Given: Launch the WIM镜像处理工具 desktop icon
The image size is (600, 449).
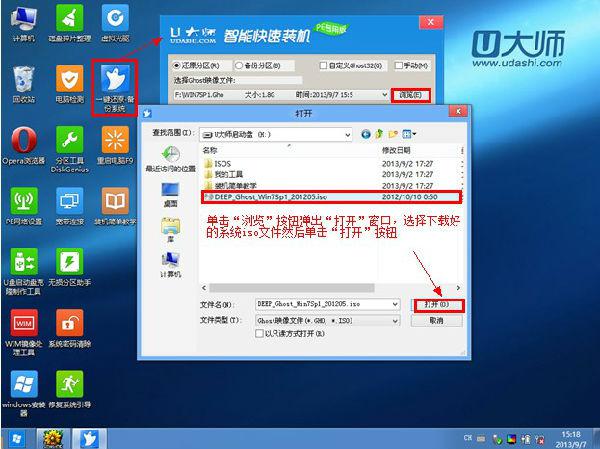Looking at the screenshot, I should (24, 332).
